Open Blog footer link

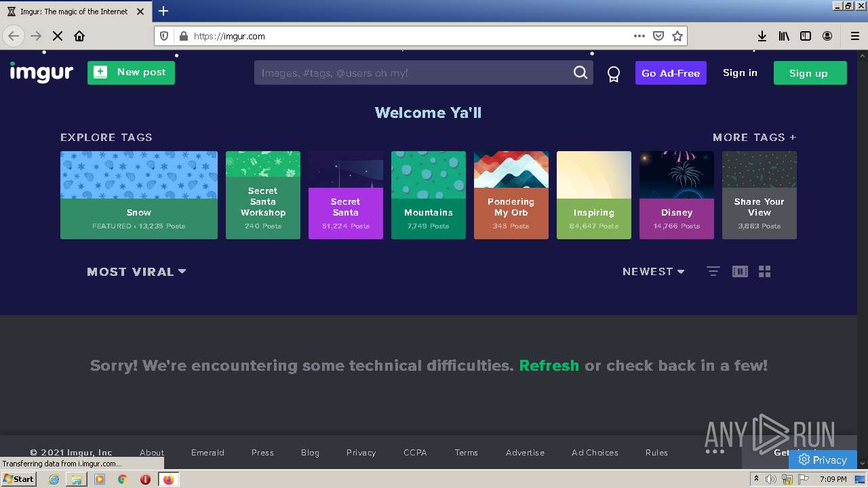(310, 453)
